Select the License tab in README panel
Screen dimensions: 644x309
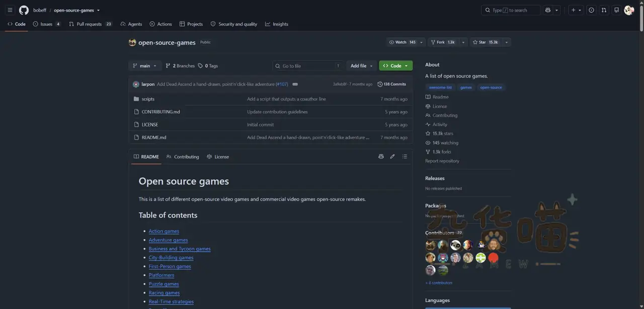(217, 157)
